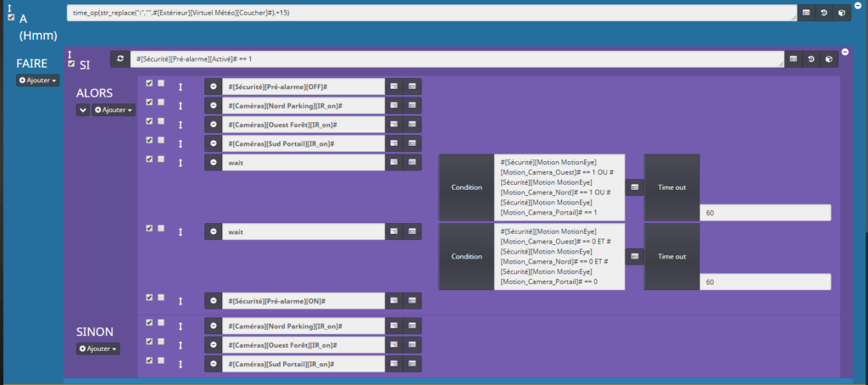This screenshot has height=385, width=868.
Task: Edit the second wait timeout value 60
Action: tap(765, 282)
